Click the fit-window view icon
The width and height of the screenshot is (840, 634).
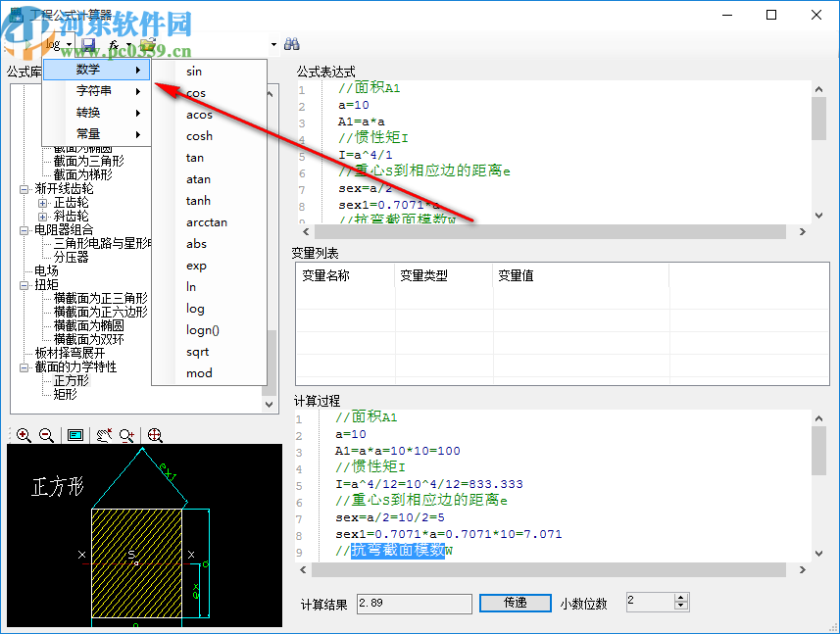tap(75, 435)
